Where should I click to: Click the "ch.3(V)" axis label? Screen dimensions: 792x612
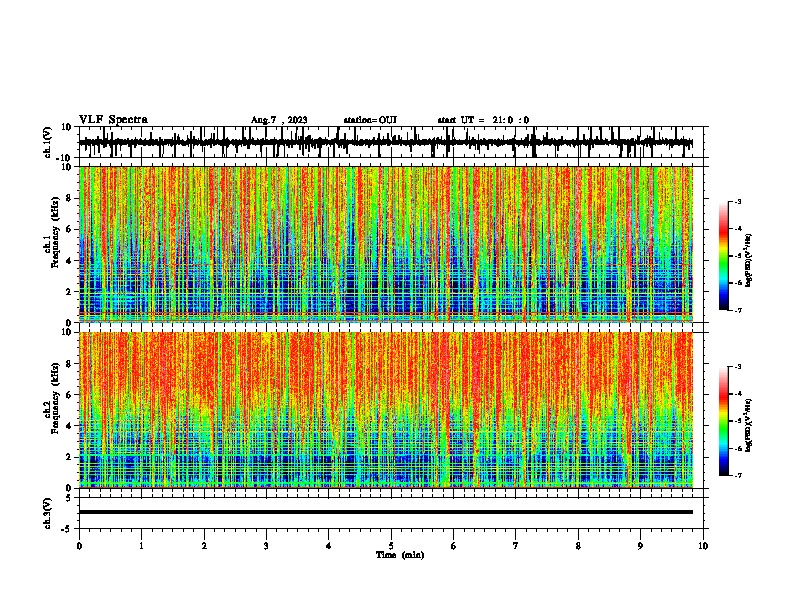click(48, 513)
